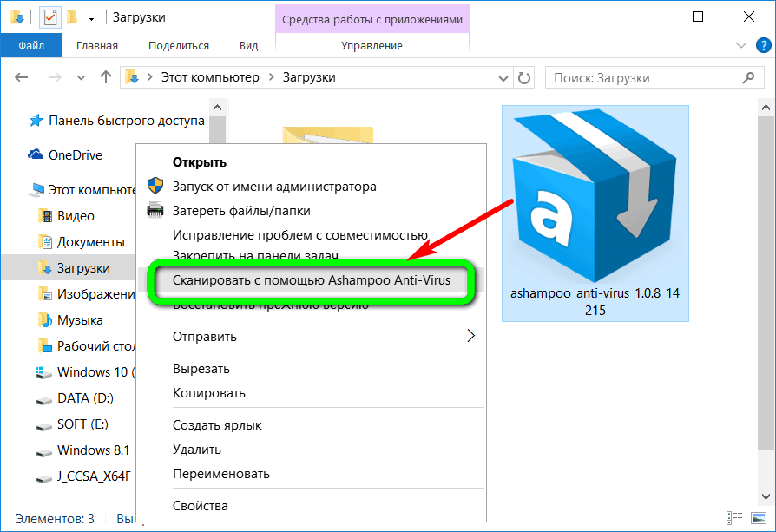Image resolution: width=776 pixels, height=532 pixels.
Task: Expand the Отправить submenu
Action: coord(312,337)
